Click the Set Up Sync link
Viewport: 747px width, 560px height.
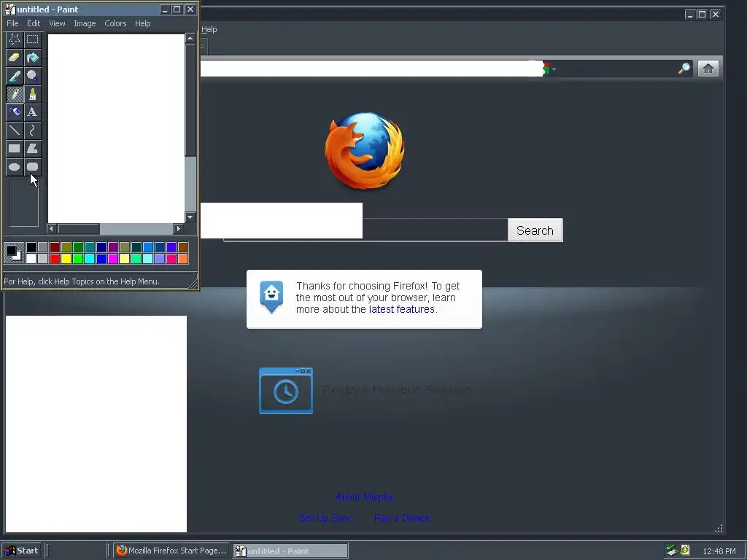coord(326,518)
